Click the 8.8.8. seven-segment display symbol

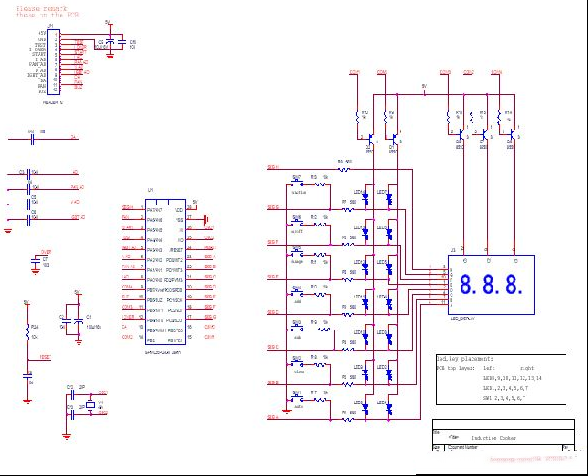tap(491, 285)
